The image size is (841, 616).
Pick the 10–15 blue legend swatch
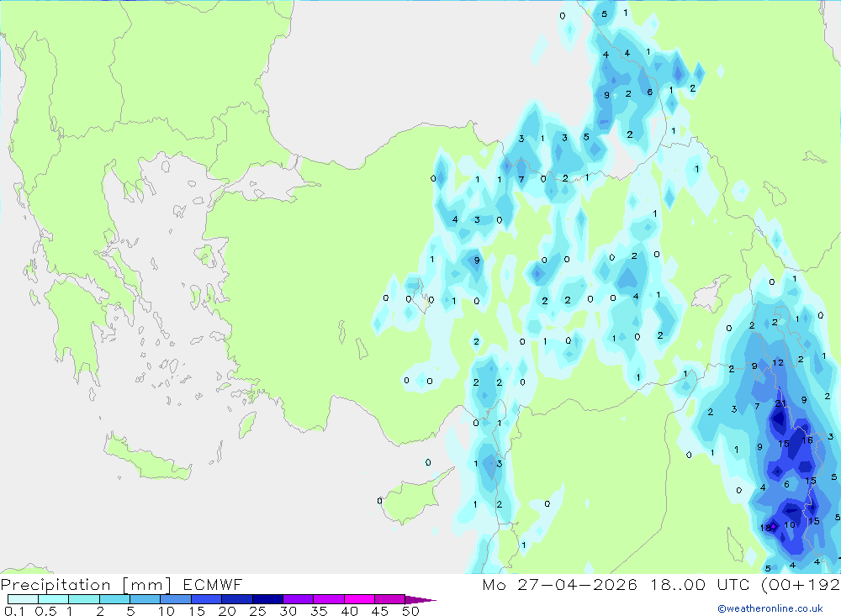coord(176,599)
